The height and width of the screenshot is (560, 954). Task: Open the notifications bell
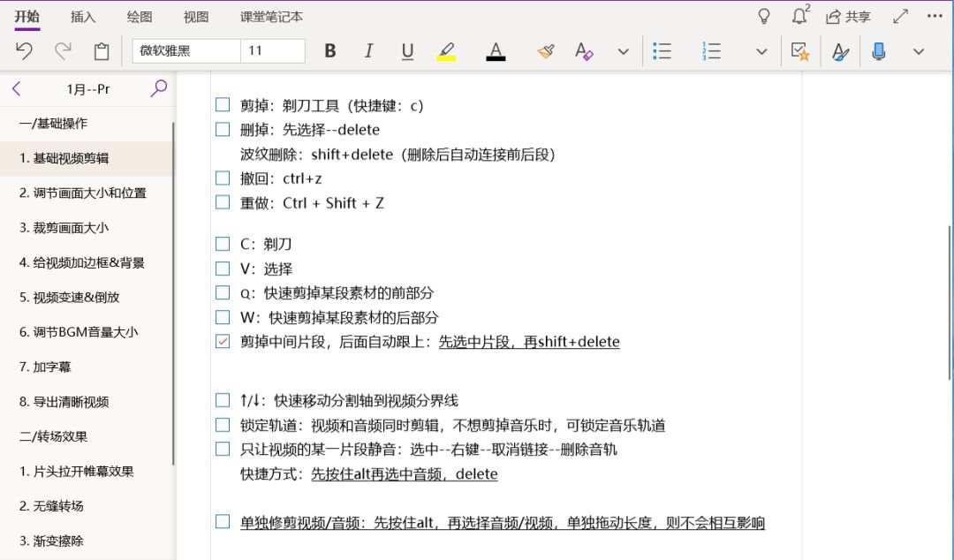(798, 15)
